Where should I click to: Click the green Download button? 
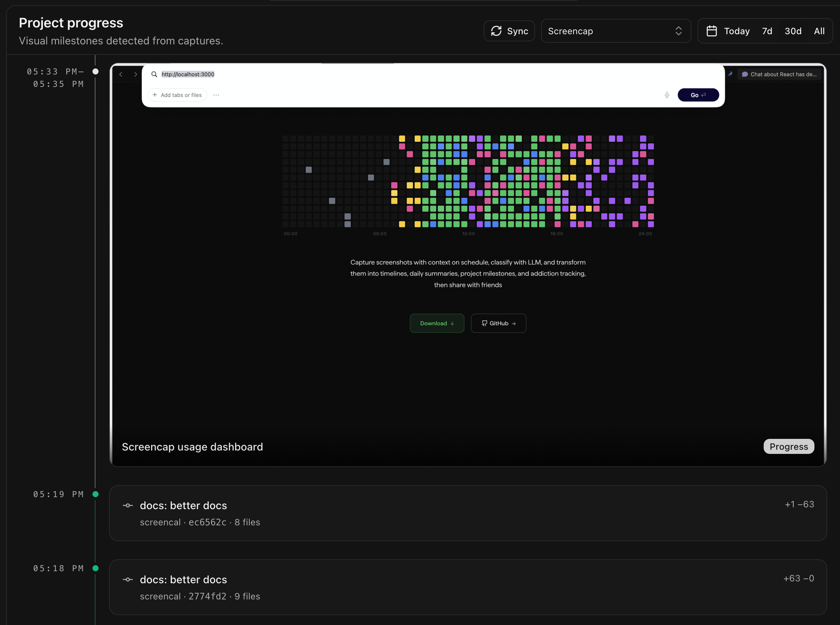[x=437, y=323]
